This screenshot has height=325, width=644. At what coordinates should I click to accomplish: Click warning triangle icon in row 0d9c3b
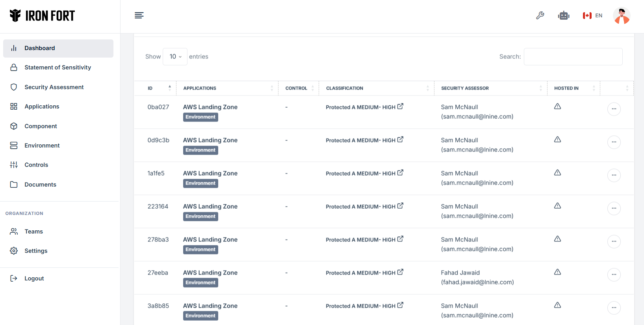pos(557,140)
